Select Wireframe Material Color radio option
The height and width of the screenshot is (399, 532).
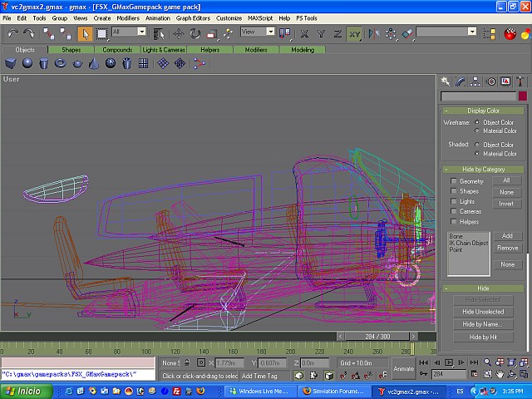(476, 131)
